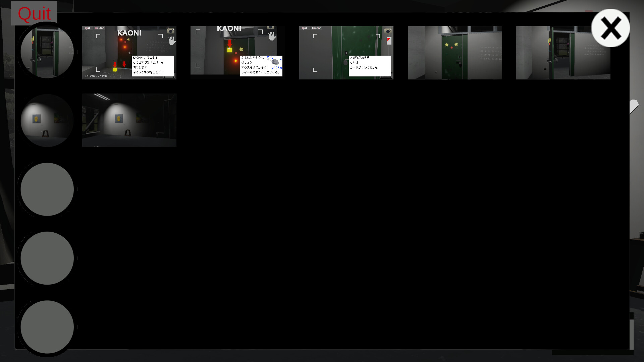644x362 pixels.
Task: Select the first empty gray circle slot
Action: coord(47,189)
